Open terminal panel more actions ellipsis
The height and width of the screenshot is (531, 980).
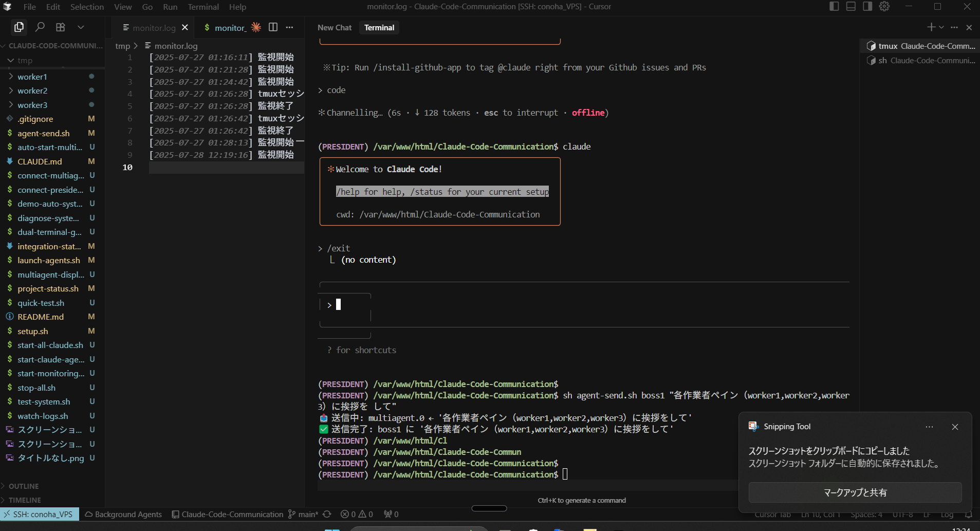(x=954, y=27)
